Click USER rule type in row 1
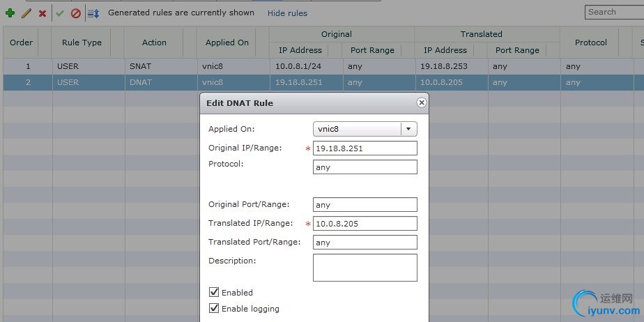The width and height of the screenshot is (644, 322). (x=89, y=66)
